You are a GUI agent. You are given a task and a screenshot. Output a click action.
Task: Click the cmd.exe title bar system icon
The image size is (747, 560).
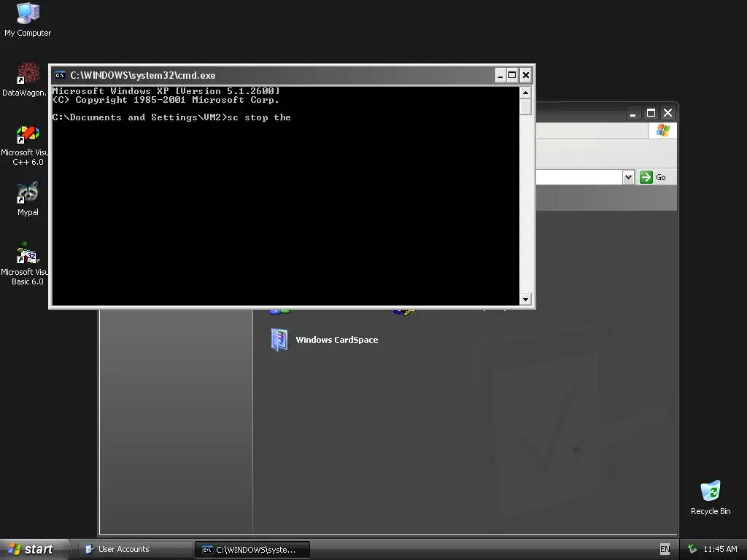coord(60,75)
